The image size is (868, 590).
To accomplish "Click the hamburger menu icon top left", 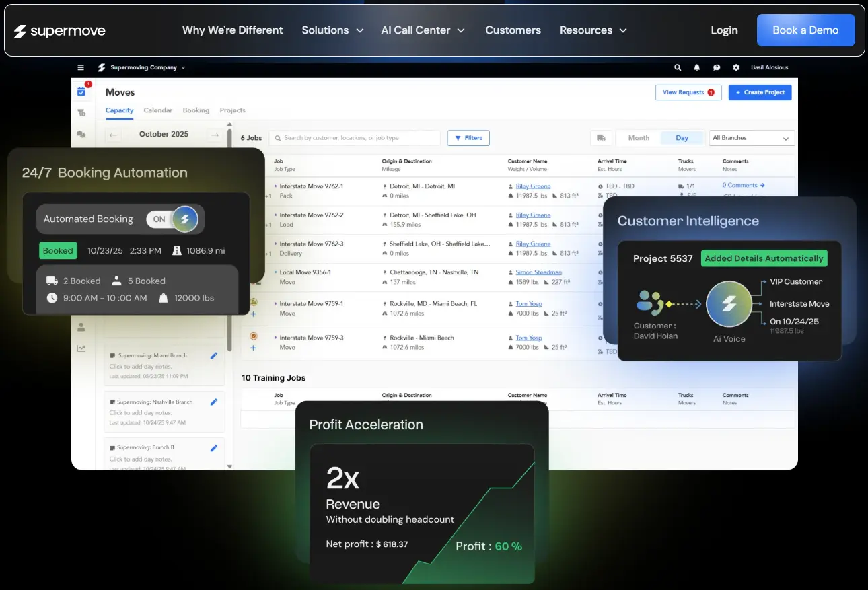I will (x=80, y=67).
